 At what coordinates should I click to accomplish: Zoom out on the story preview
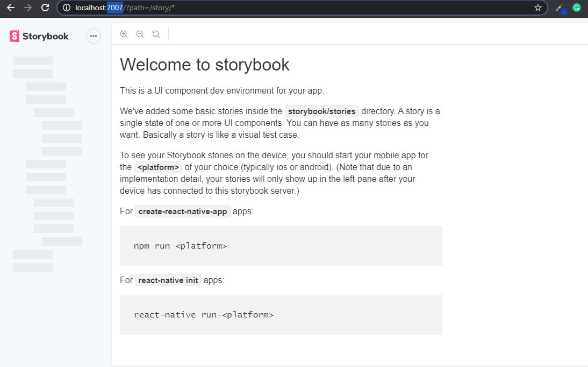(x=140, y=34)
